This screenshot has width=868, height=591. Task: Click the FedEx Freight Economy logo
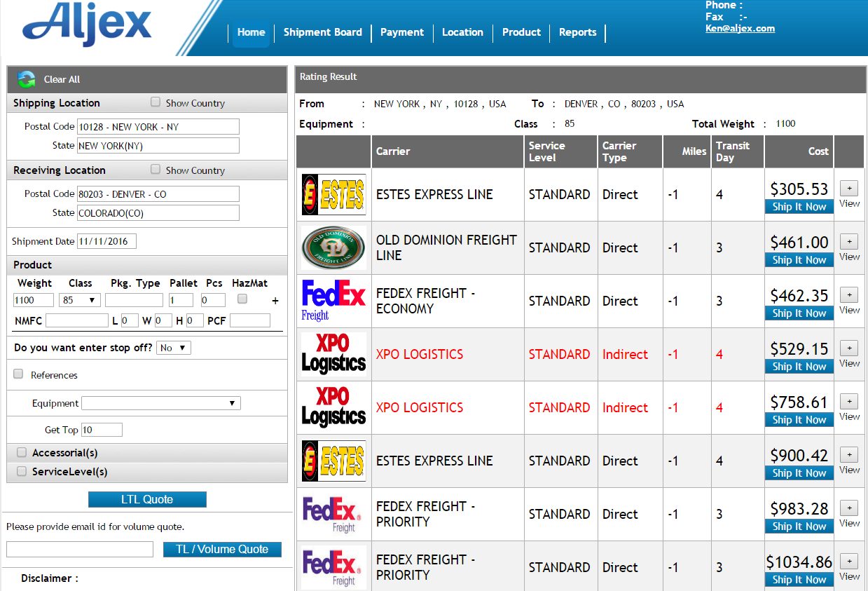(x=333, y=301)
